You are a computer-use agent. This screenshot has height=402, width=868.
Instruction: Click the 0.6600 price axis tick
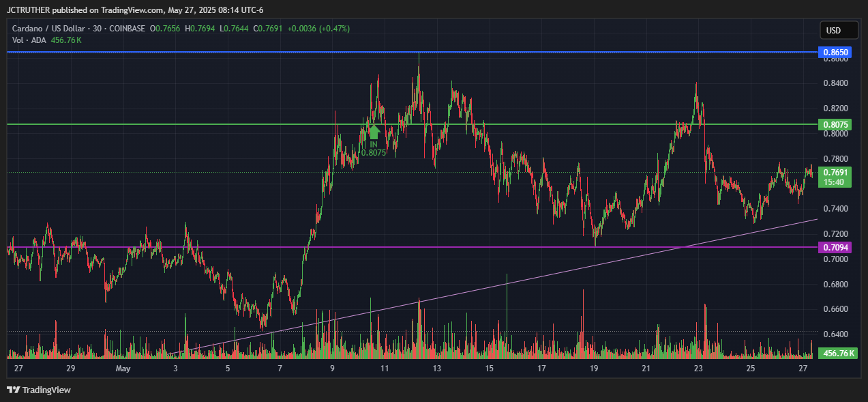click(x=835, y=309)
